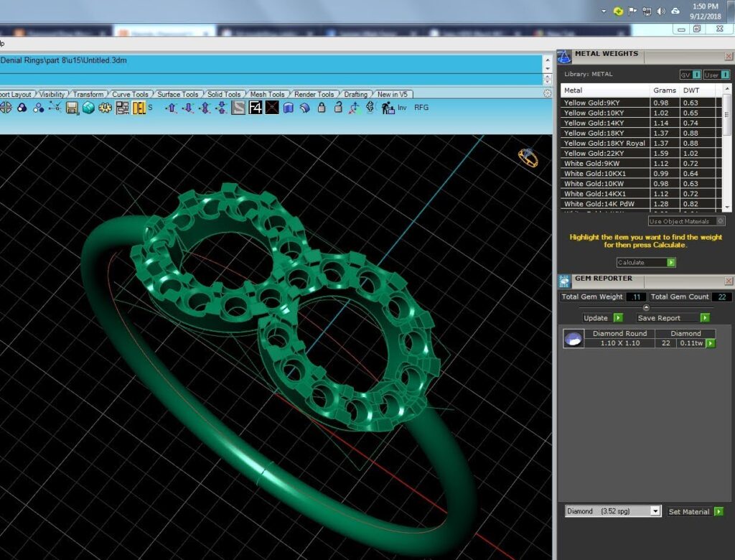The height and width of the screenshot is (560, 735).
Task: Select the Yellow Gold:22KY row
Action: (641, 154)
